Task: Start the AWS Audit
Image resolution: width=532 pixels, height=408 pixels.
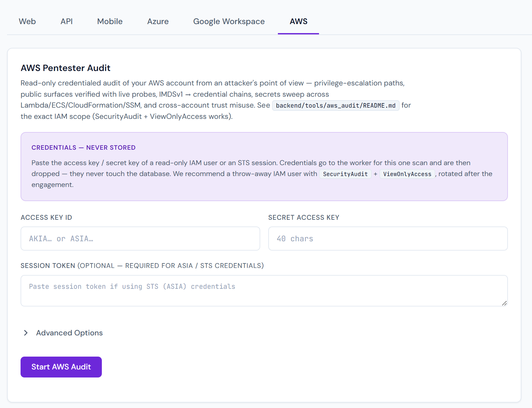Action: point(61,367)
